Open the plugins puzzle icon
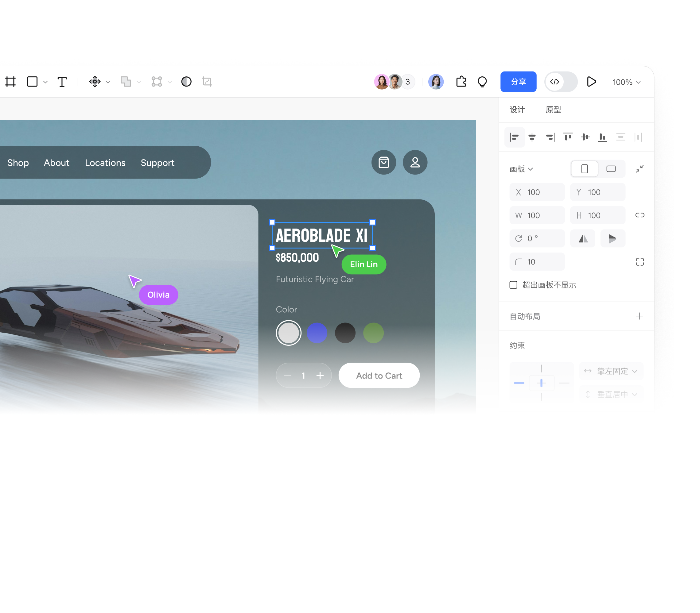The height and width of the screenshot is (613, 700). [x=461, y=82]
